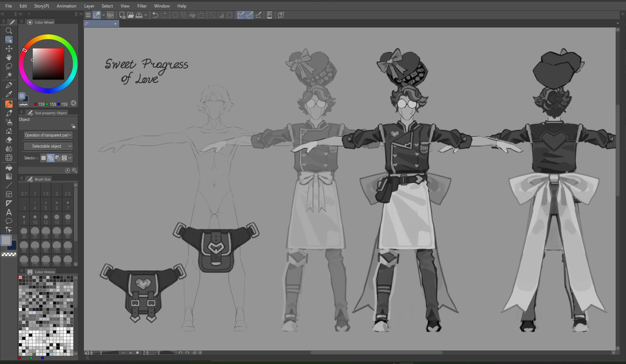Toggle snap to ruler in toolbar
The image size is (626, 364).
click(241, 15)
